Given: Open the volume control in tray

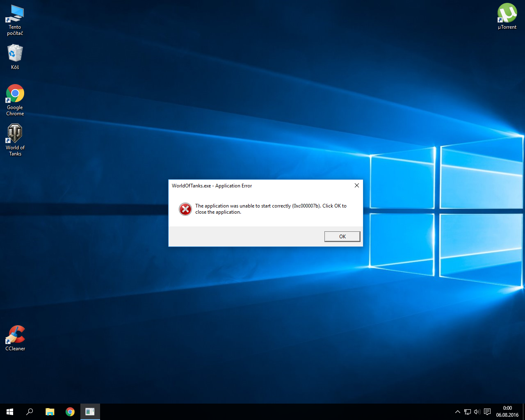Looking at the screenshot, I should (x=477, y=412).
